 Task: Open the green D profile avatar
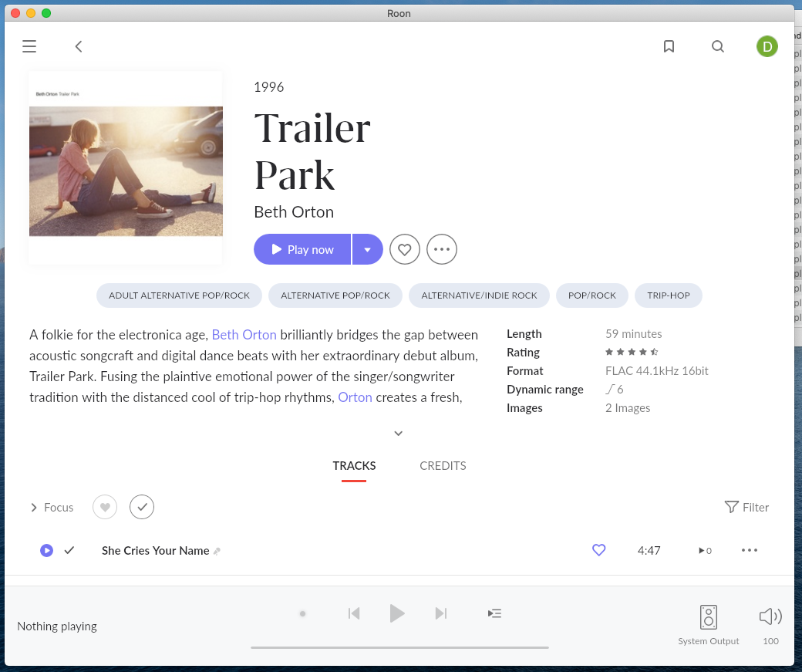click(767, 46)
